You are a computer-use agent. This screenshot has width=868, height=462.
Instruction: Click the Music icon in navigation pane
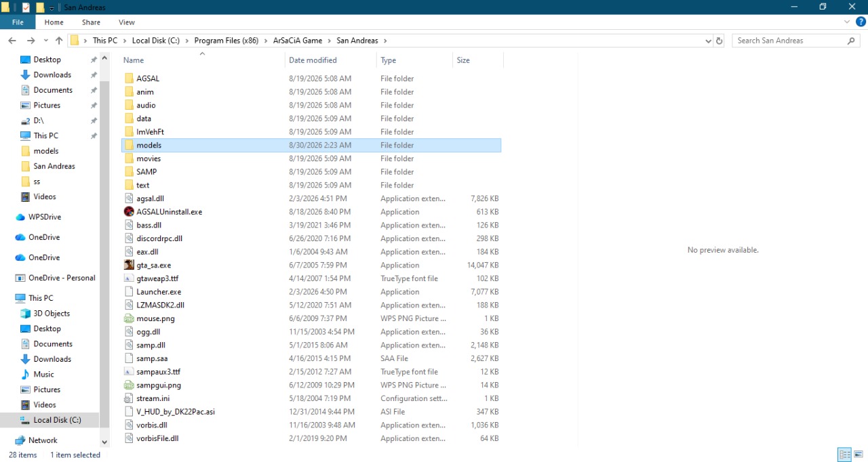(x=26, y=374)
